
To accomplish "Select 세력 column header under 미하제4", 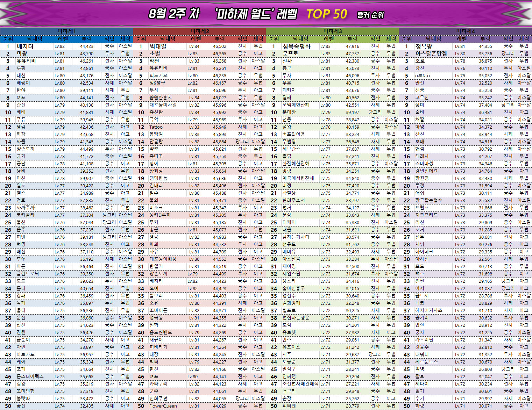I will [x=524, y=39].
